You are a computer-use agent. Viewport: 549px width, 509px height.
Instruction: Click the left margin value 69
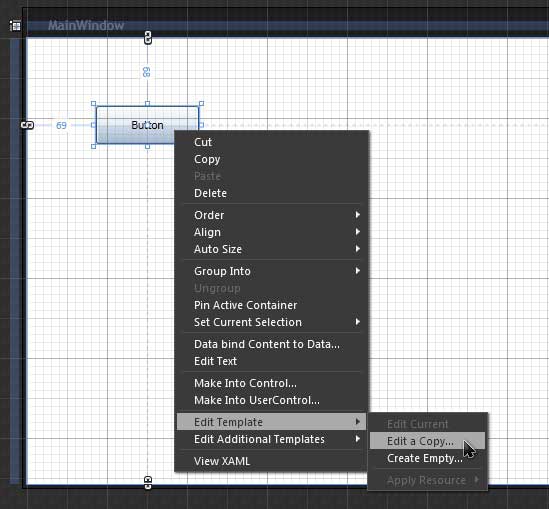(61, 125)
